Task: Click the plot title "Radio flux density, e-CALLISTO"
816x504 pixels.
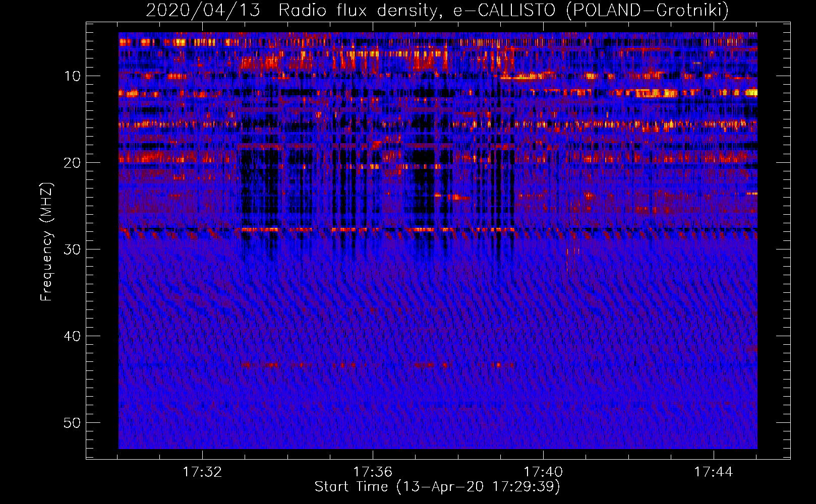Action: click(x=417, y=10)
